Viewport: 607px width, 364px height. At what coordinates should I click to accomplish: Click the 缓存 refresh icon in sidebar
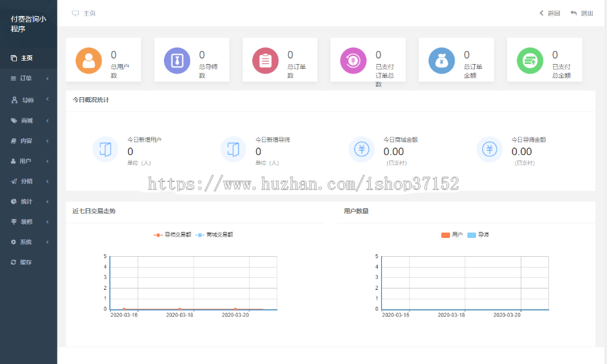(13, 262)
